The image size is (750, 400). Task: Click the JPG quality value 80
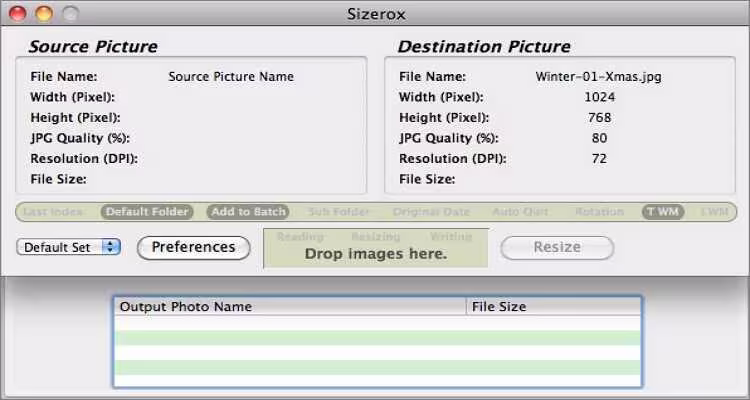[x=599, y=138]
